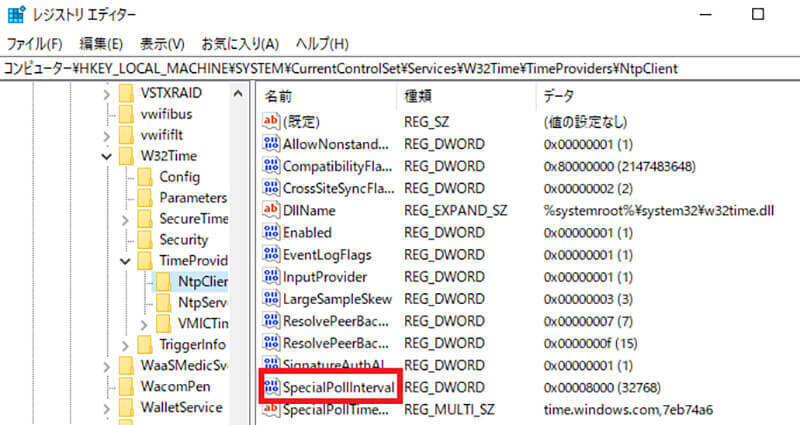
Task: Click the SpecialPollTime... multi-string icon
Action: [271, 410]
